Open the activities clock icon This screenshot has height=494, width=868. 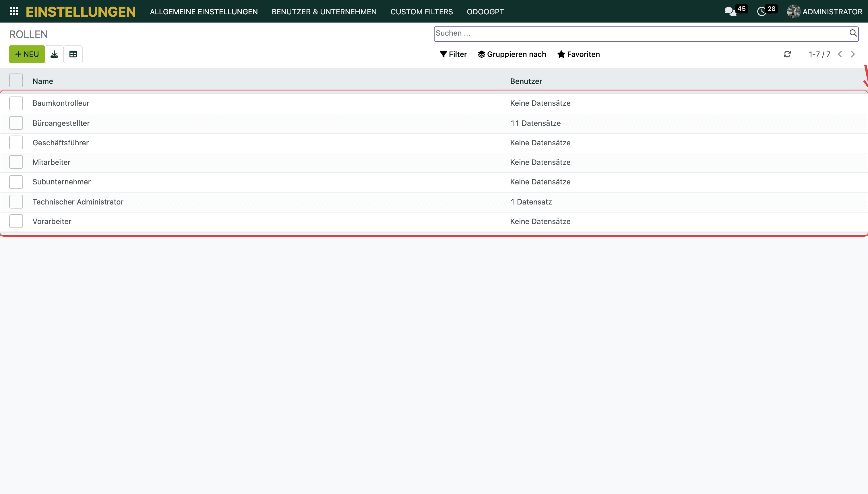pos(762,12)
